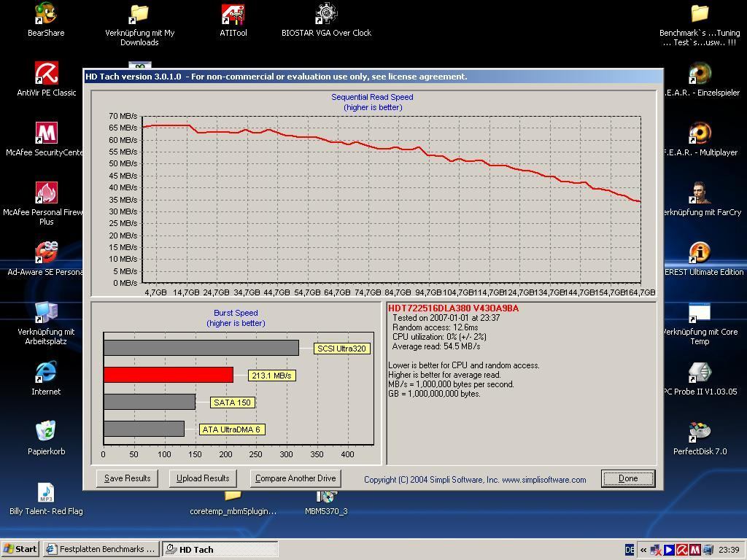This screenshot has height=560, width=747.
Task: Click the HD Tach title bar
Action: [373, 76]
